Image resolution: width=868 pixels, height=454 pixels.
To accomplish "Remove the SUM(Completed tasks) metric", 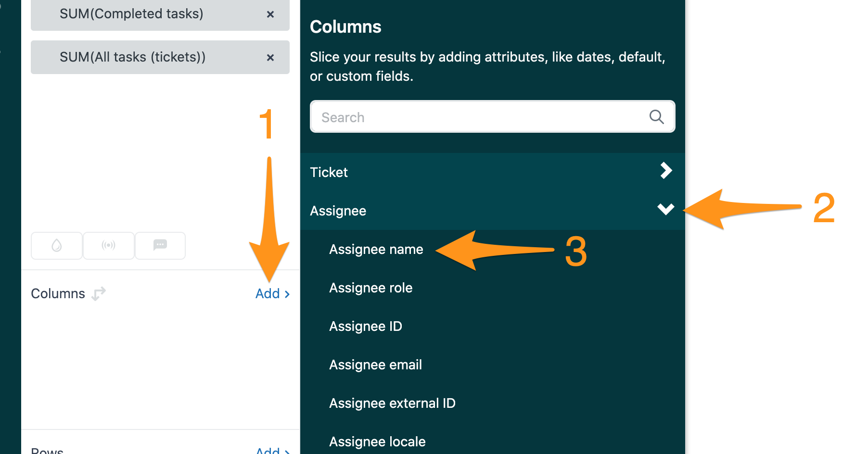I will pyautogui.click(x=270, y=14).
